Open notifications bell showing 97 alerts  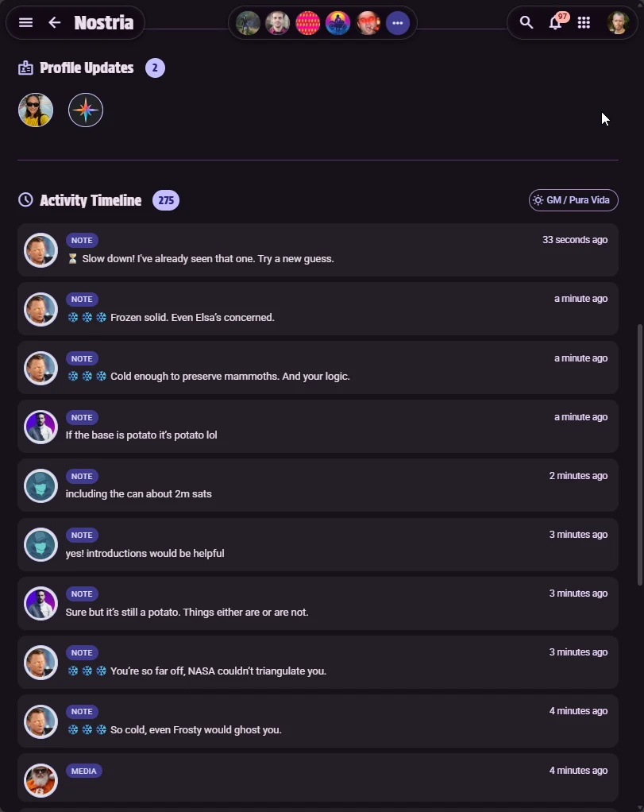pyautogui.click(x=555, y=24)
